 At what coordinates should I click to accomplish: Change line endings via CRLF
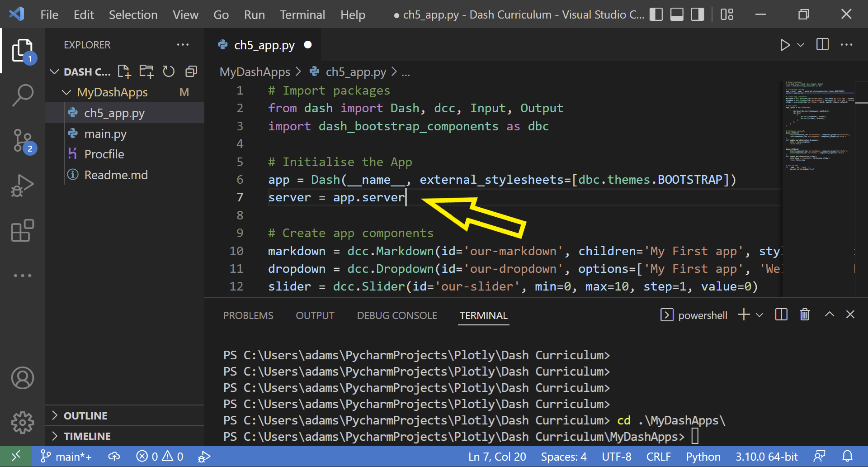pyautogui.click(x=659, y=457)
